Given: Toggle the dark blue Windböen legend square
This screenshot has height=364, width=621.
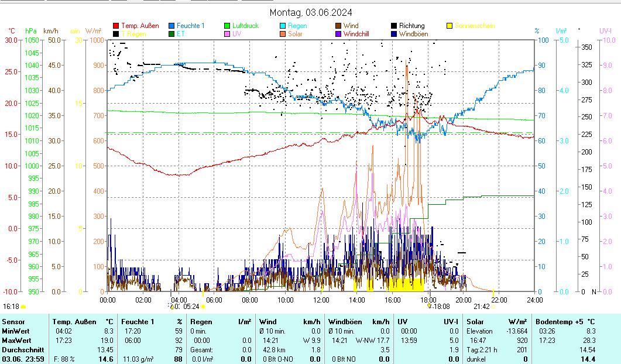Looking at the screenshot, I should coord(394,34).
